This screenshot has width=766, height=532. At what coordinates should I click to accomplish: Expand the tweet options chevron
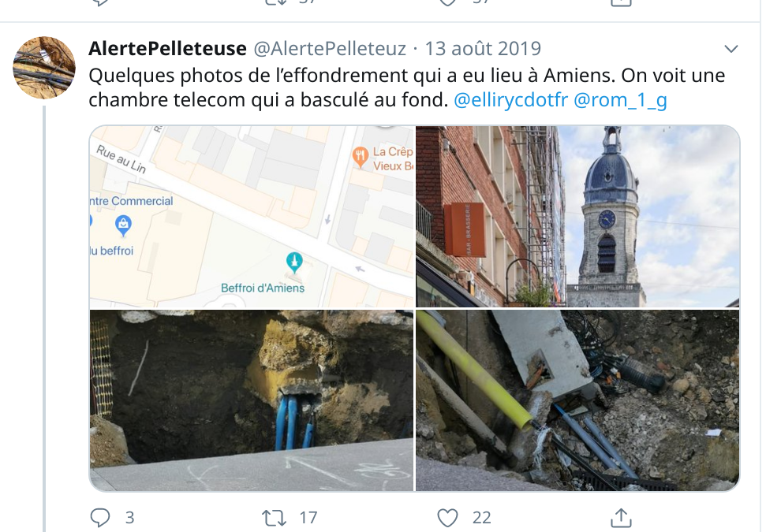pos(731,49)
